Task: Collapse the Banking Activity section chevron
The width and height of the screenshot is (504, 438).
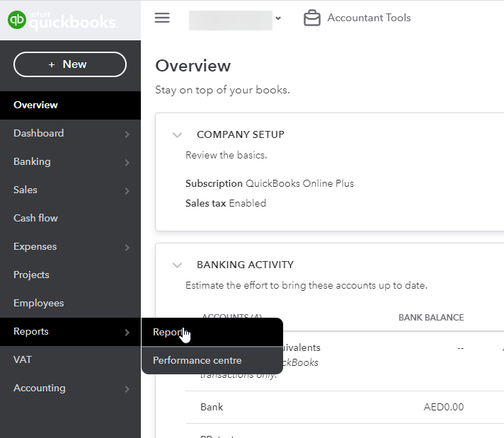Action: [x=178, y=265]
